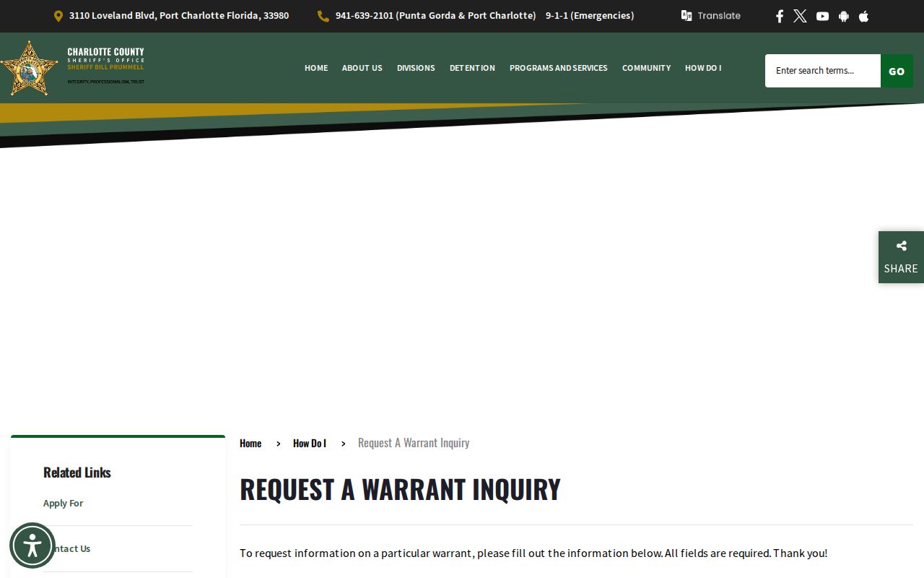Click the 941-639-2101 phone number
Screen dimensions: 924x578
tap(436, 15)
